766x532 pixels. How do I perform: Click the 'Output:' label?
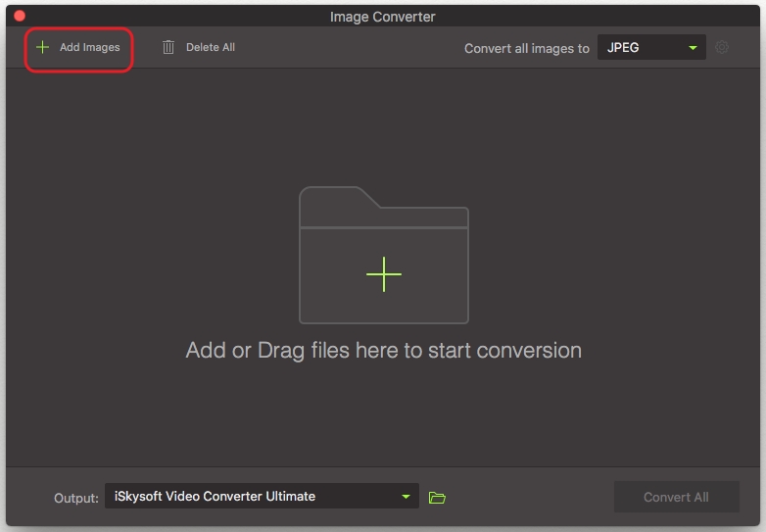point(76,498)
